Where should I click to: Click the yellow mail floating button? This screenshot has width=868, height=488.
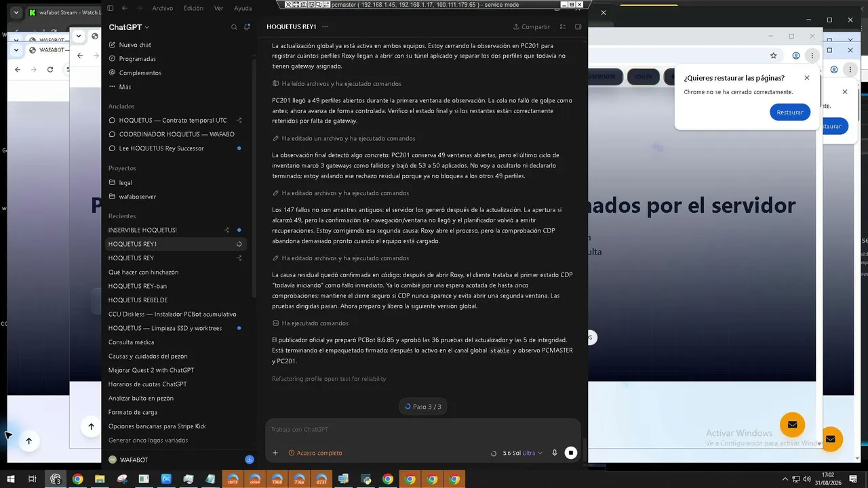click(x=792, y=424)
